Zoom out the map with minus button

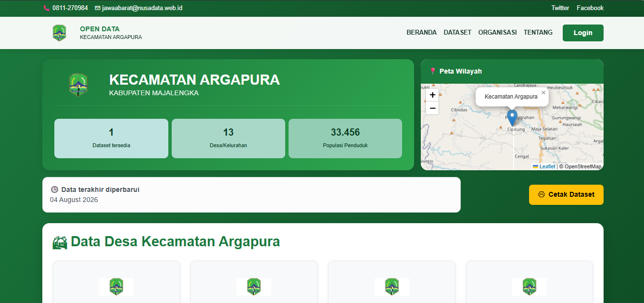[x=432, y=108]
